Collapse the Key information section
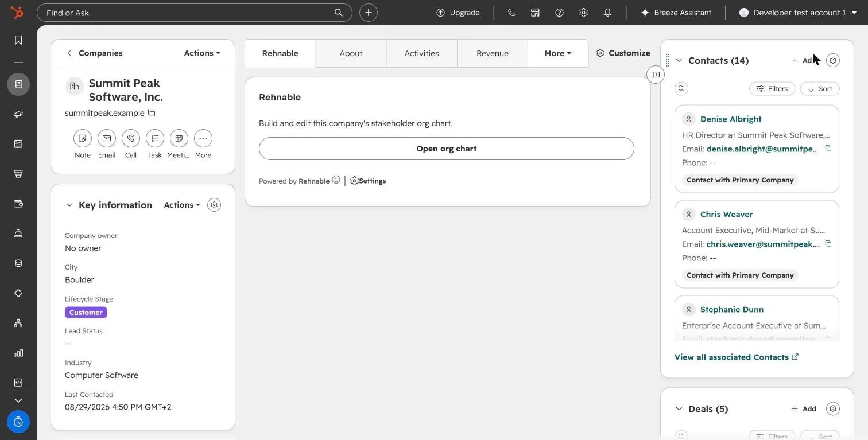This screenshot has width=868, height=440. click(69, 205)
